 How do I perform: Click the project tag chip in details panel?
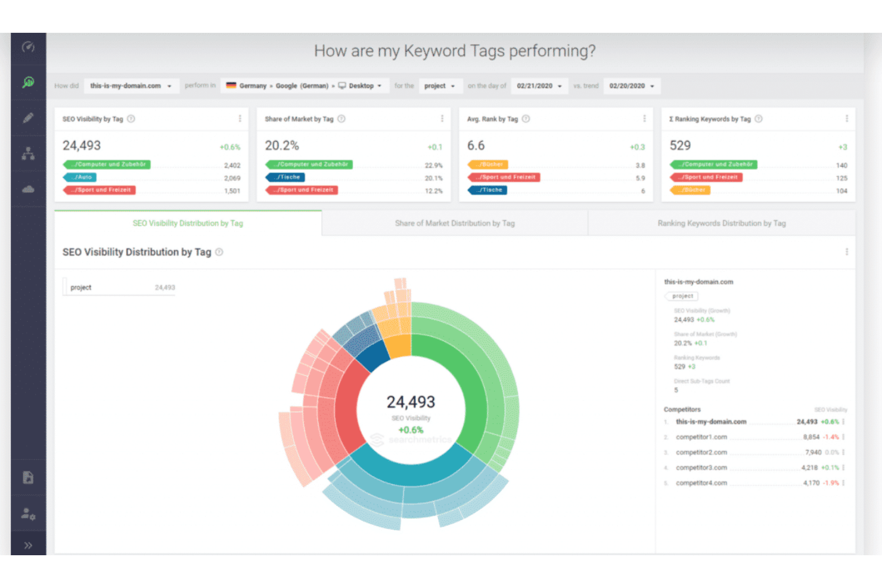click(682, 296)
